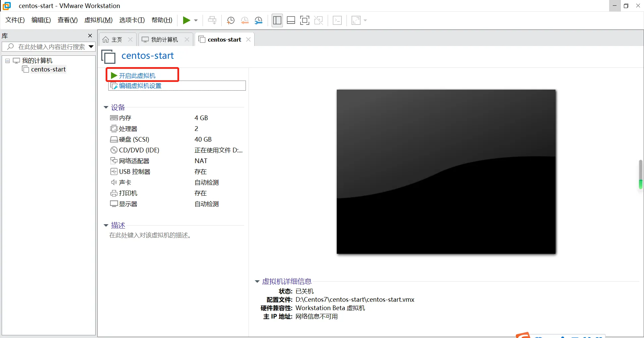Click the 已关机 status value

305,291
